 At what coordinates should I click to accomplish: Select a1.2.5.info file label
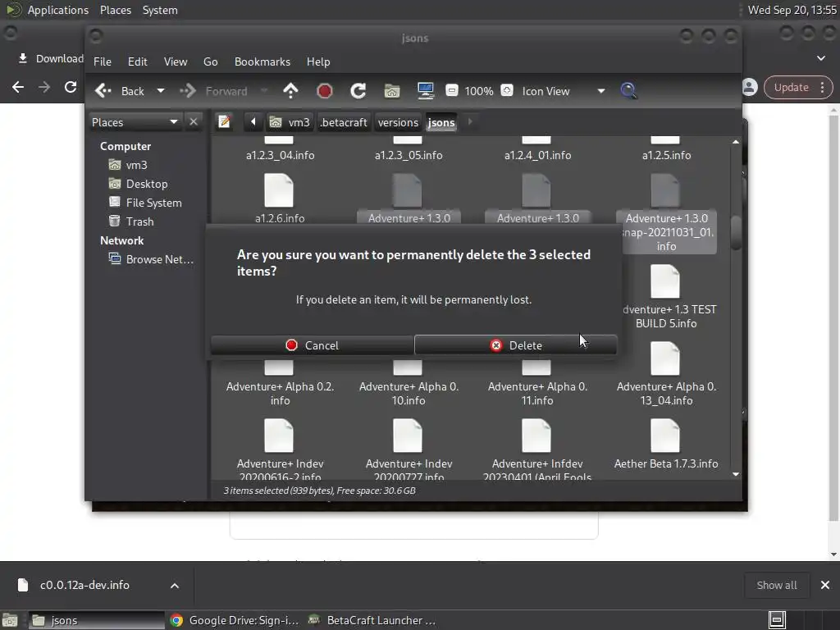[666, 155]
